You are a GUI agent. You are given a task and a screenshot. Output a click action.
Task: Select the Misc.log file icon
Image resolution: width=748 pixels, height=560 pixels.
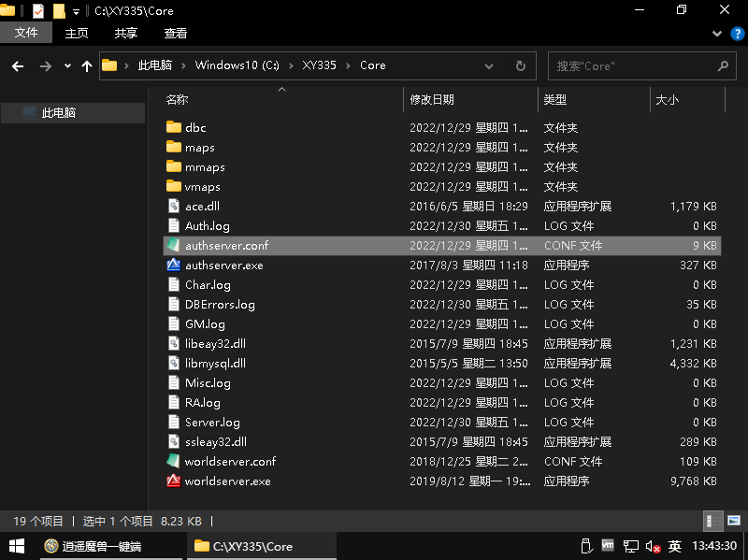pyautogui.click(x=174, y=382)
